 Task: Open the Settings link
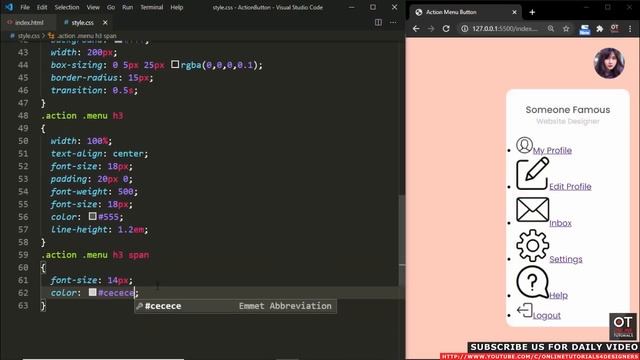[x=566, y=259]
